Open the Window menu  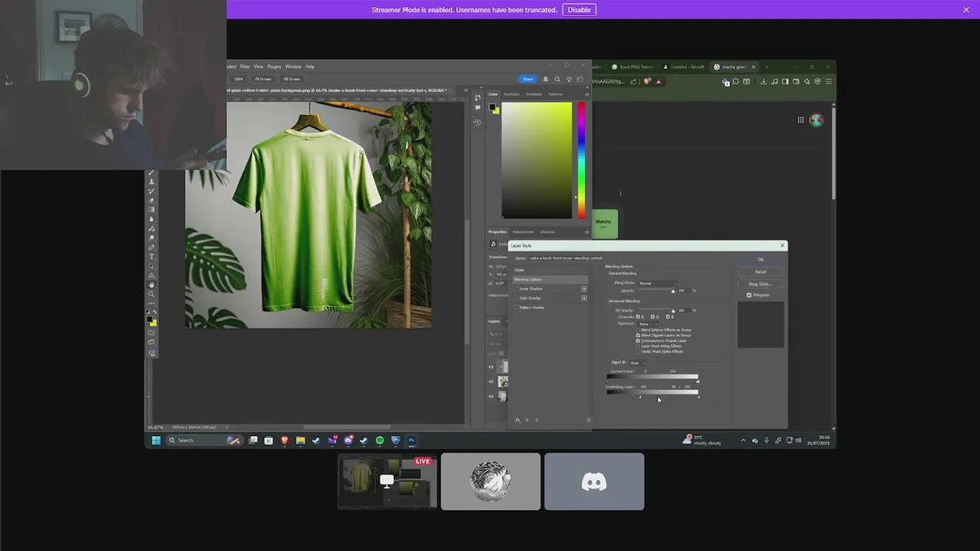tap(293, 67)
